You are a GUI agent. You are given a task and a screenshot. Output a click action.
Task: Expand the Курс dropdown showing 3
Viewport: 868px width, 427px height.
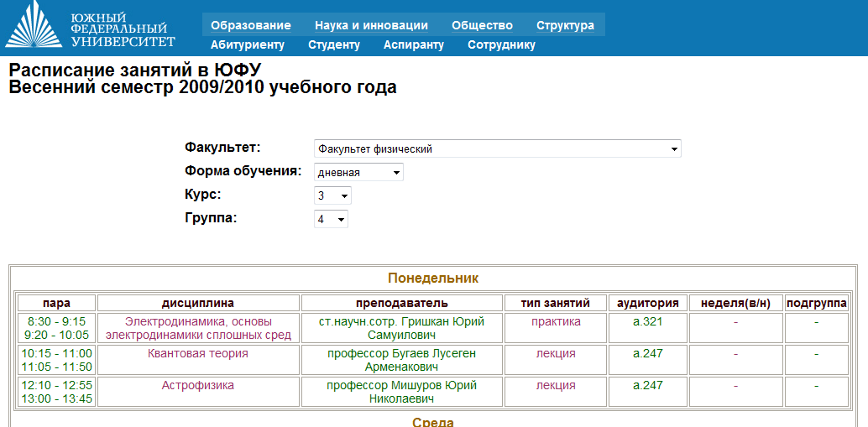tap(332, 195)
